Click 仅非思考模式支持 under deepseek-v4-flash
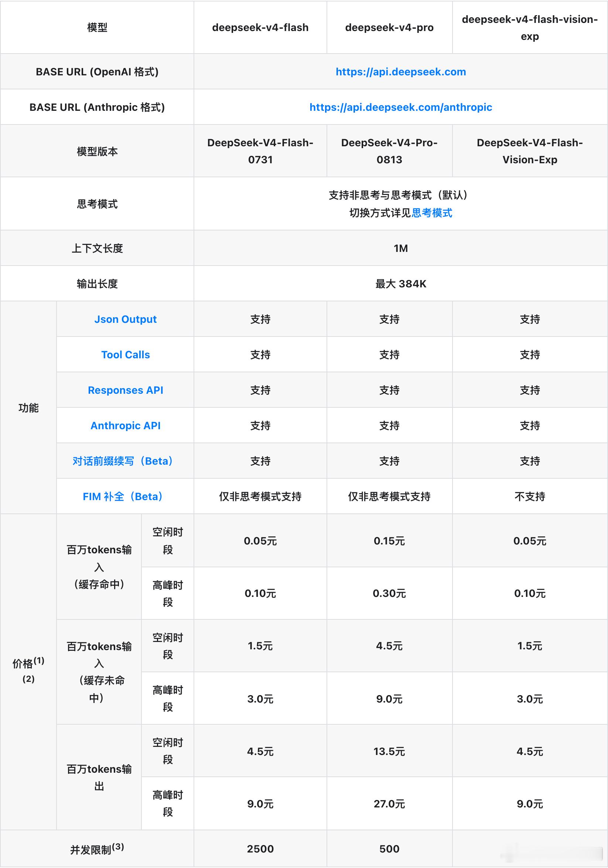The image size is (608, 868). (260, 496)
